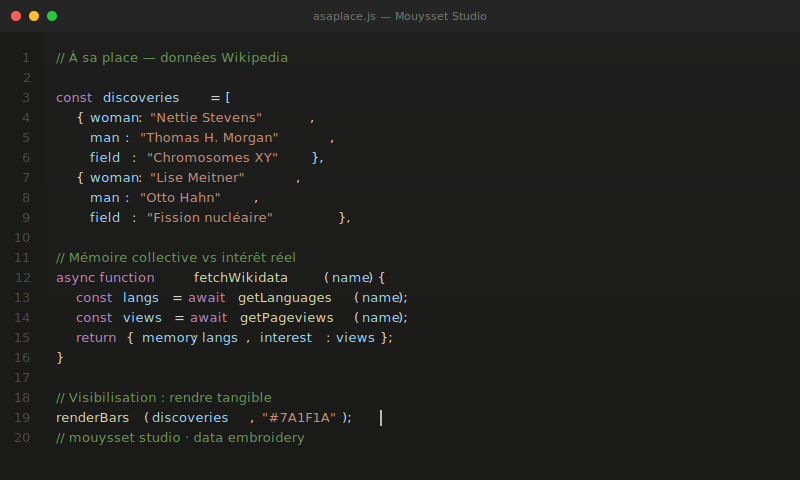Viewport: 800px width, 480px height.
Task: Click the string "Nettie Stevens"
Action: [206, 118]
